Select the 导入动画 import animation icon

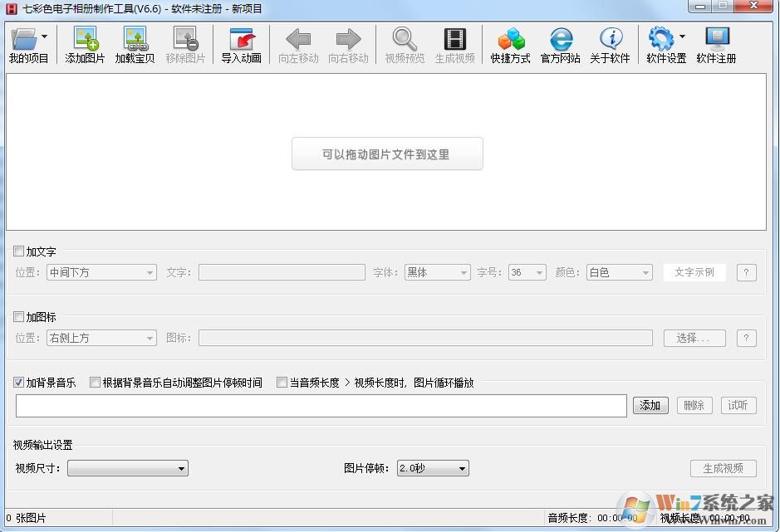(240, 44)
